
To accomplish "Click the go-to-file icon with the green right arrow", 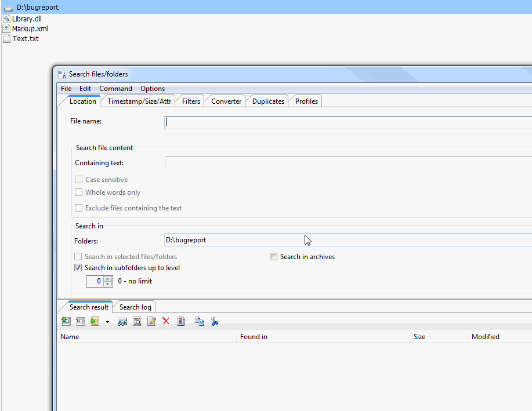I will pyautogui.click(x=95, y=321).
